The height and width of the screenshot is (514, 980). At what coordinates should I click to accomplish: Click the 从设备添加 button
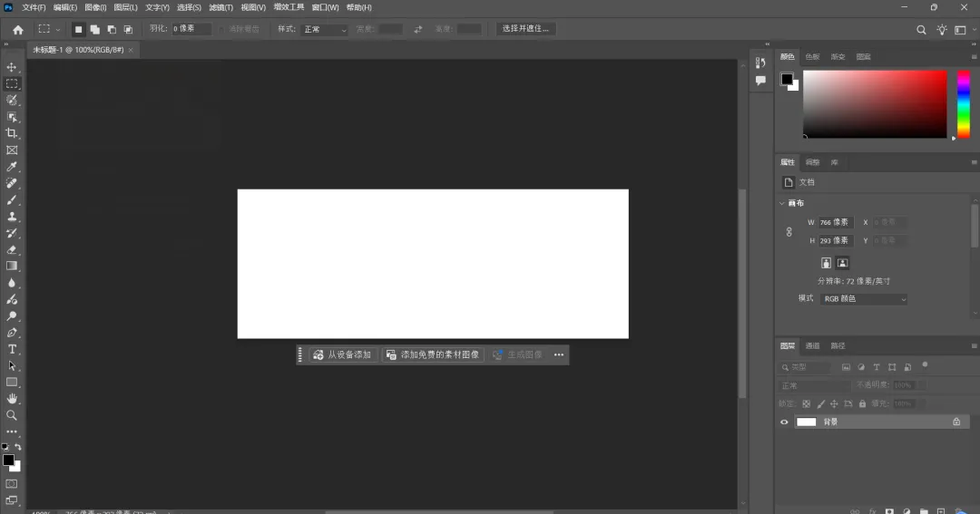(342, 354)
